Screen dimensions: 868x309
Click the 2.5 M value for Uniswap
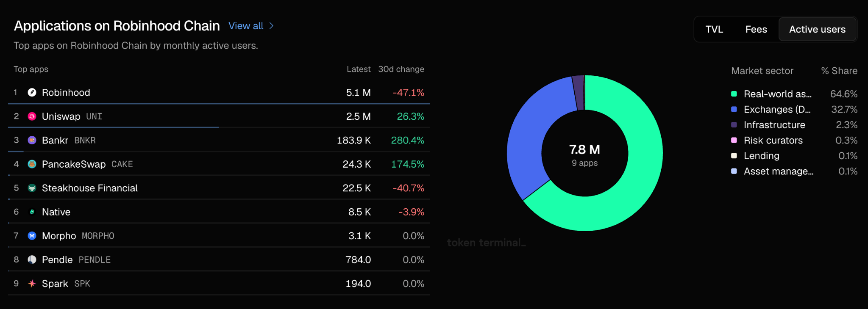coord(358,116)
